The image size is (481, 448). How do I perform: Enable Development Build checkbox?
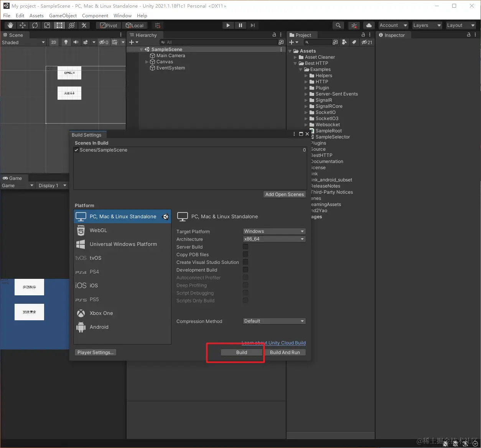point(245,270)
